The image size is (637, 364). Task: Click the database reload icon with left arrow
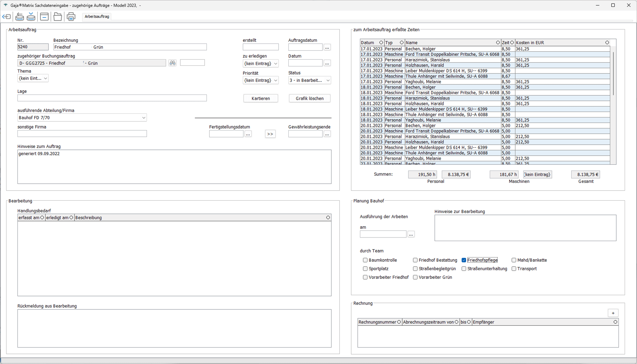pyautogui.click(x=20, y=17)
